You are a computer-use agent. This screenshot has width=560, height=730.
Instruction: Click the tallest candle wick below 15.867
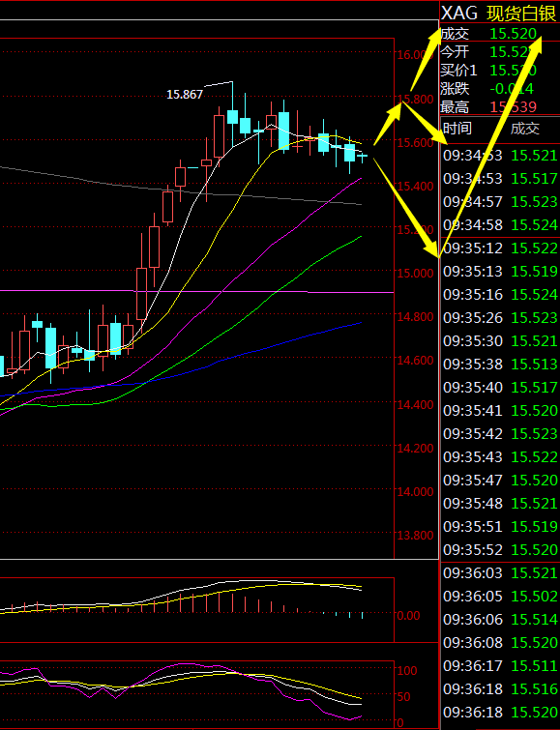(x=232, y=114)
